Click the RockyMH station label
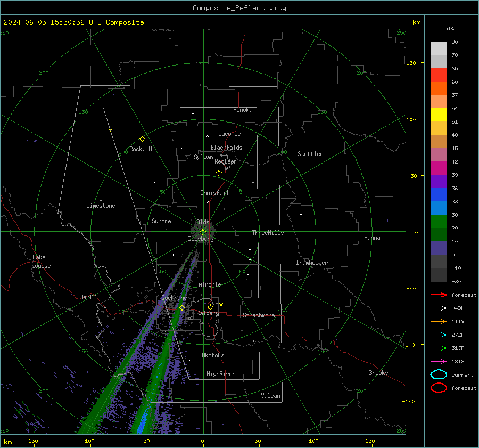Viewport: 479px width, 448px height. point(141,149)
